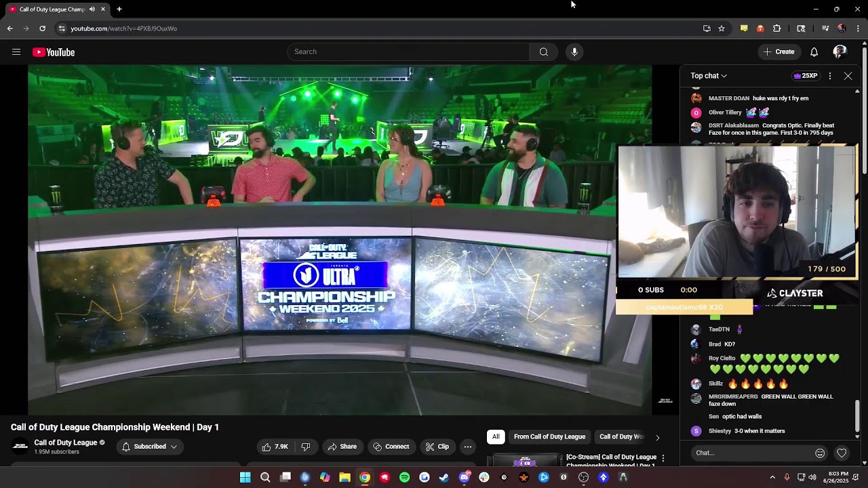
Task: Open the red lock extension icon
Action: click(x=760, y=28)
